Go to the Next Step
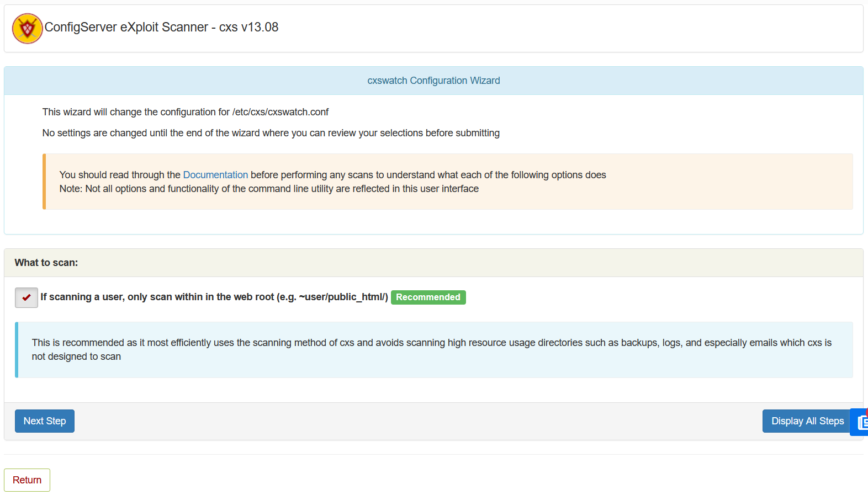 45,421
